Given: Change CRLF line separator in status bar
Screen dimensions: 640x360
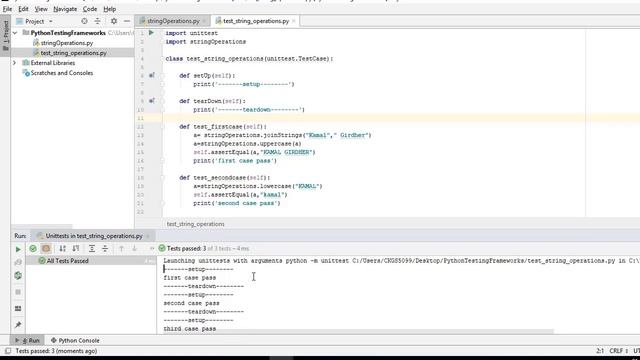Looking at the screenshot, I should click(618, 351).
